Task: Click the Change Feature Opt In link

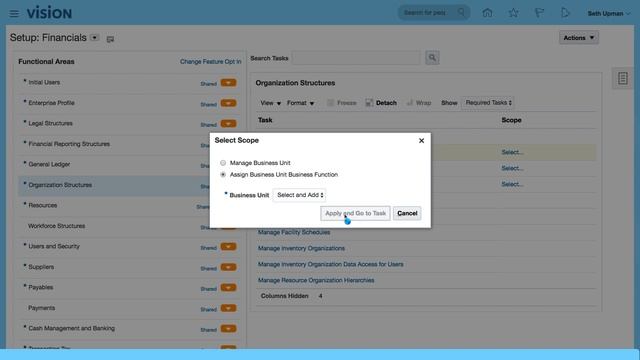Action: (211, 62)
